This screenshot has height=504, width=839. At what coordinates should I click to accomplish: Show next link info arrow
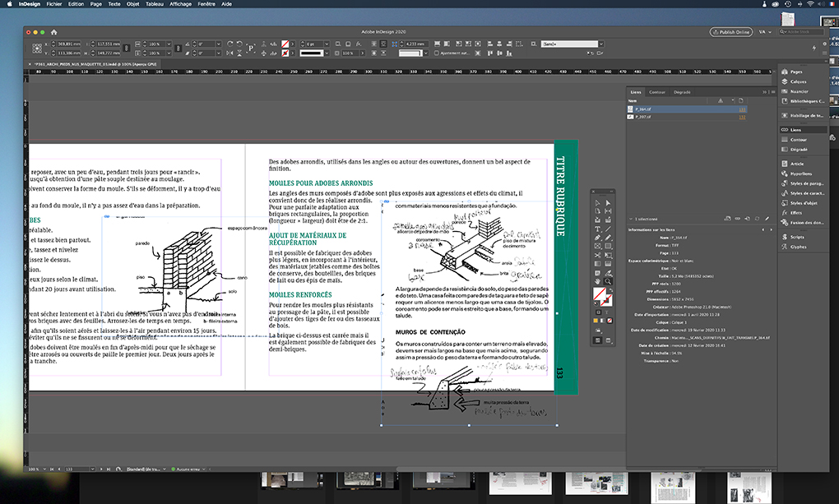click(771, 229)
